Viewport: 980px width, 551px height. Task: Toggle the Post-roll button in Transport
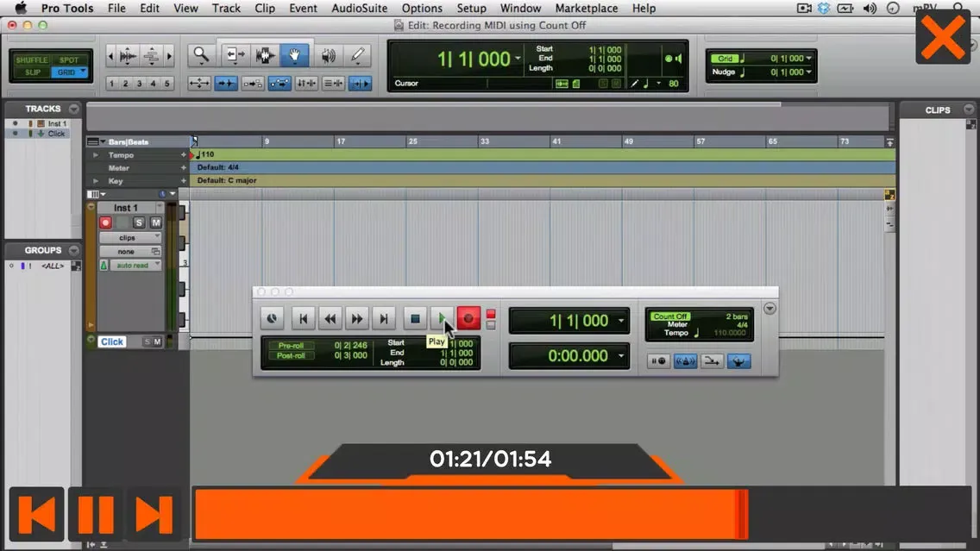click(x=291, y=355)
